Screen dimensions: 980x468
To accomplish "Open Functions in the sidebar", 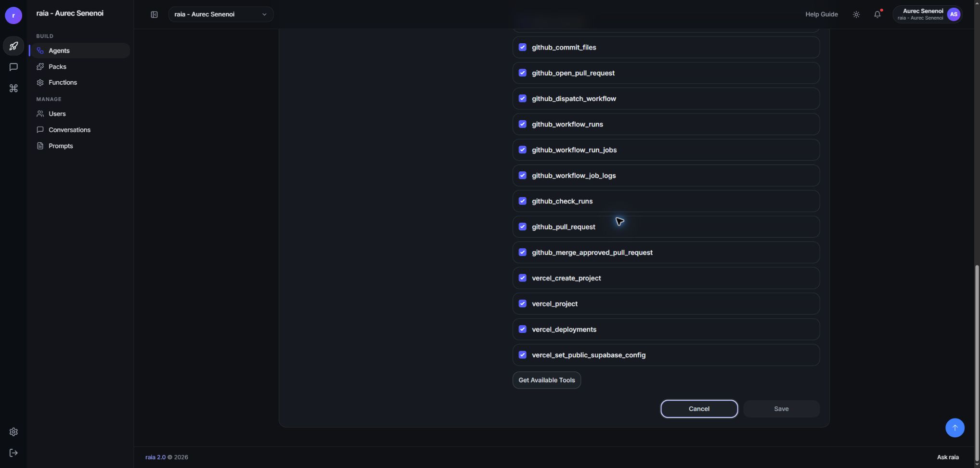I will click(79, 82).
